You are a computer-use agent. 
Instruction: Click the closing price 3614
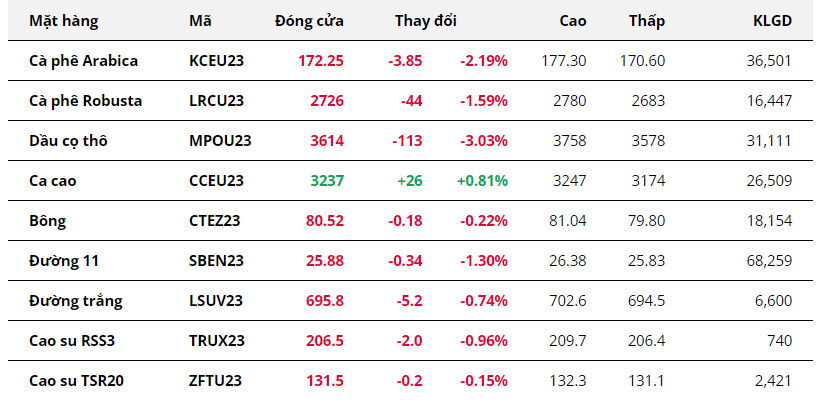pyautogui.click(x=326, y=140)
